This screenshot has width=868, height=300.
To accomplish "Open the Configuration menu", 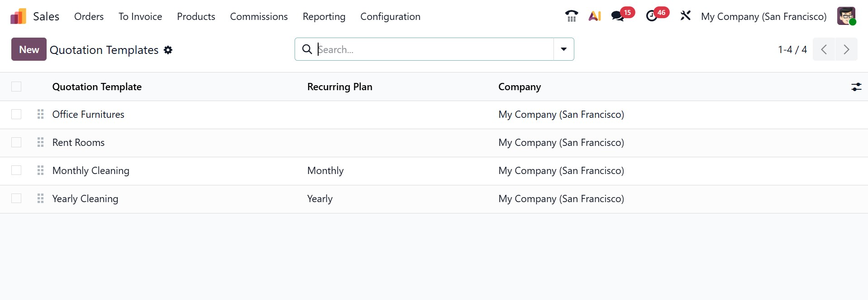I will click(390, 17).
